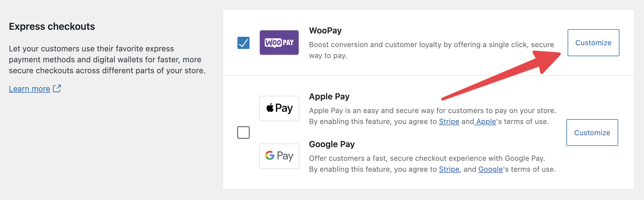Click the Express checkouts heading
Screen dimensions: 644x200
coord(52,27)
